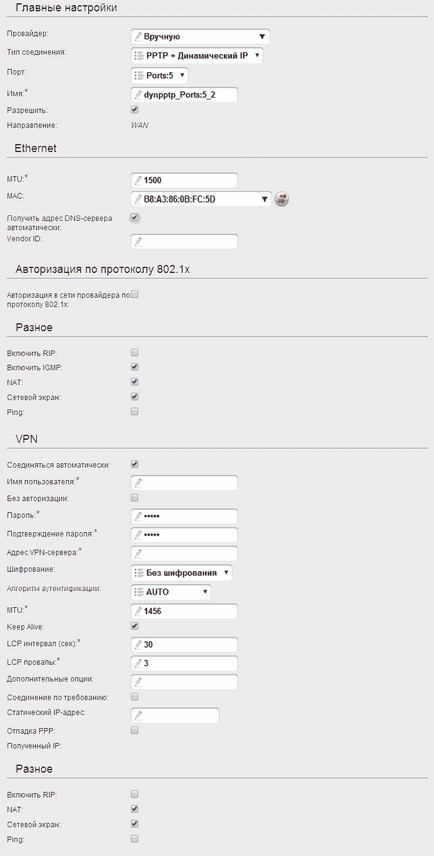
Task: Click the Vendor ID text field
Action: (x=185, y=241)
